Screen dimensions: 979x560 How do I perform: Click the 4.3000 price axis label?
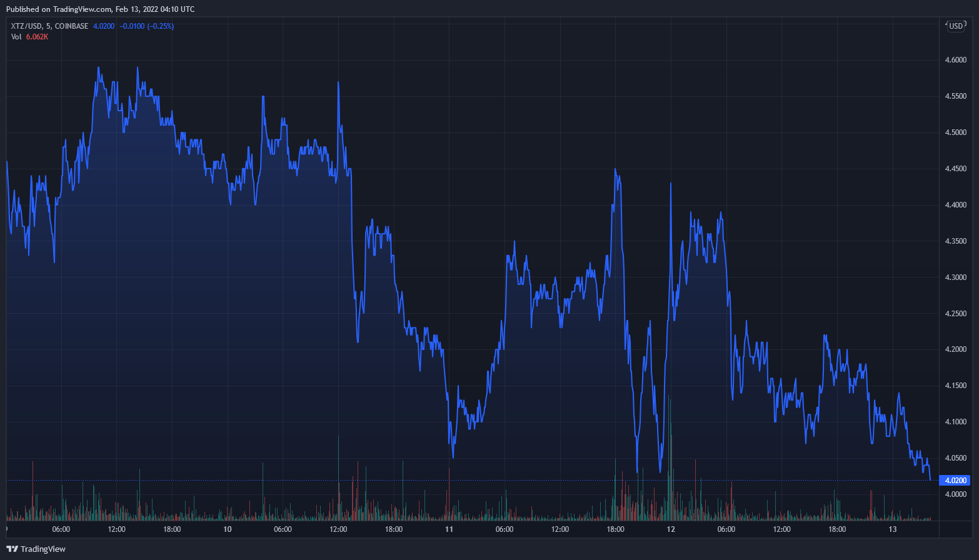click(956, 277)
